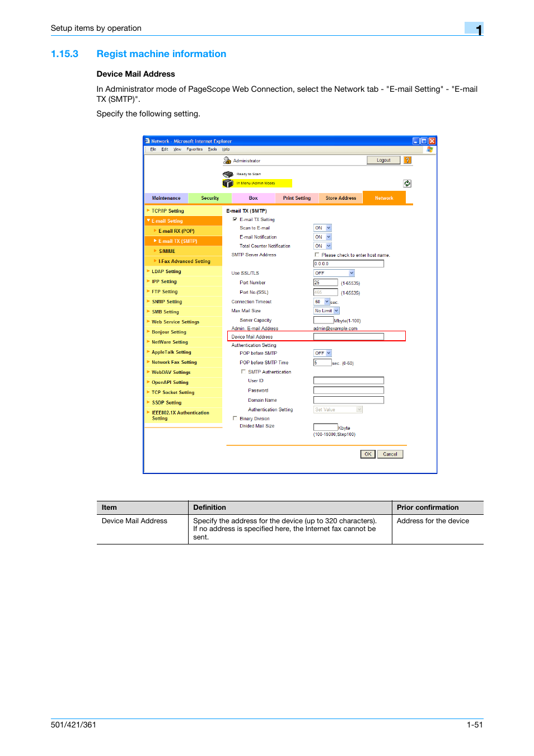
Task: Open the Max Mail Size dropdown
Action: coord(326,311)
